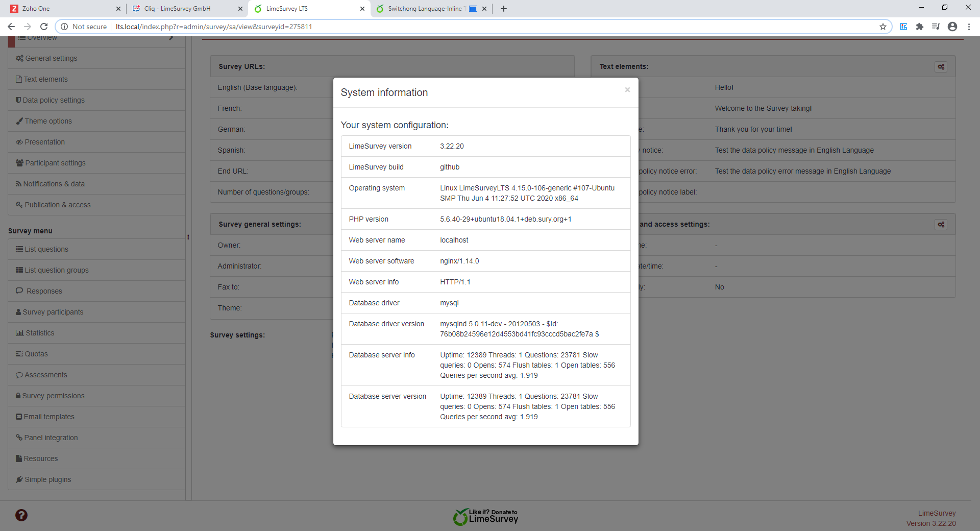Bookmark this page with the star icon
This screenshot has height=531, width=980.
[x=883, y=27]
